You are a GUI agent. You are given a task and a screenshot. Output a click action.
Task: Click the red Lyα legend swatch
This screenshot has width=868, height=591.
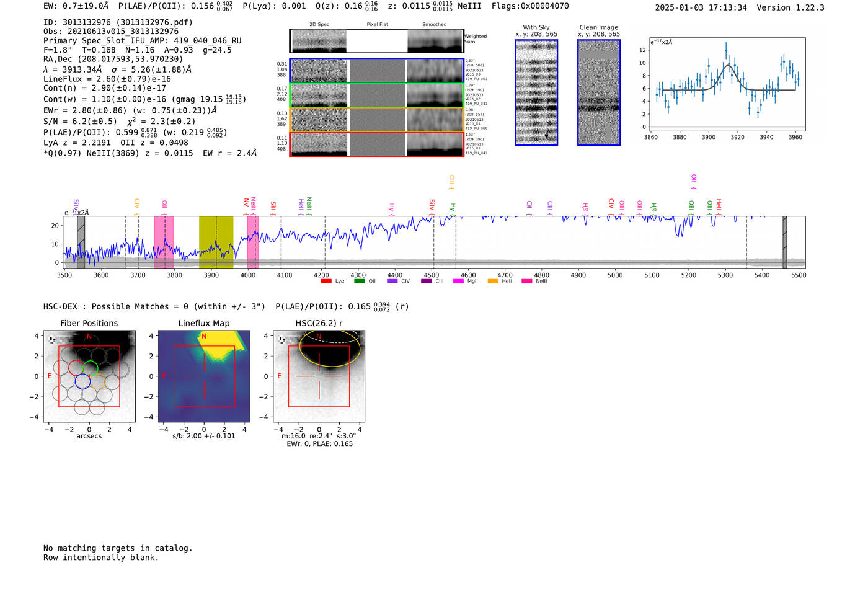tap(326, 282)
